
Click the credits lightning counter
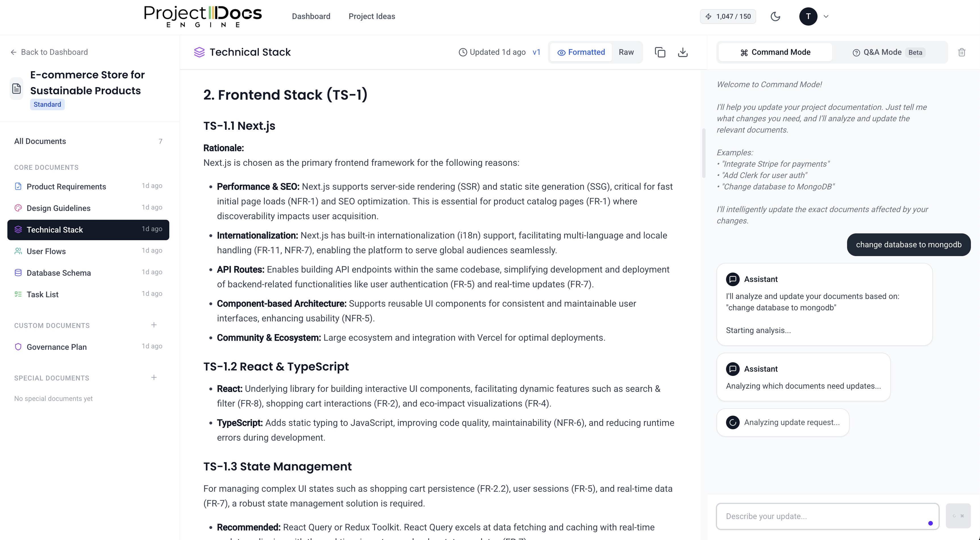click(728, 16)
